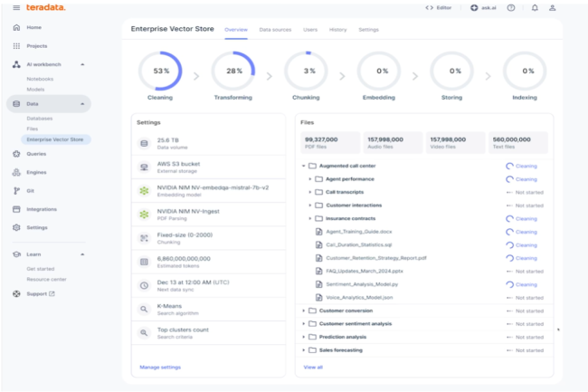The image size is (588, 392).
Task: Collapse the Data section in the sidebar
Action: click(82, 104)
